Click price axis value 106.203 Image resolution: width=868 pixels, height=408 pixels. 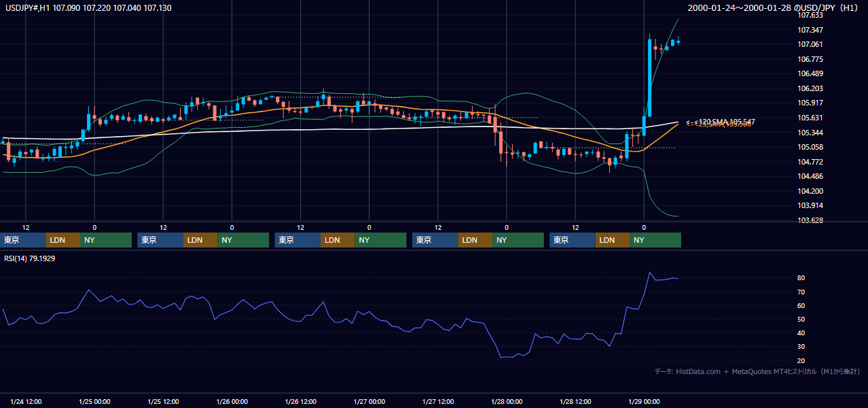[811, 88]
